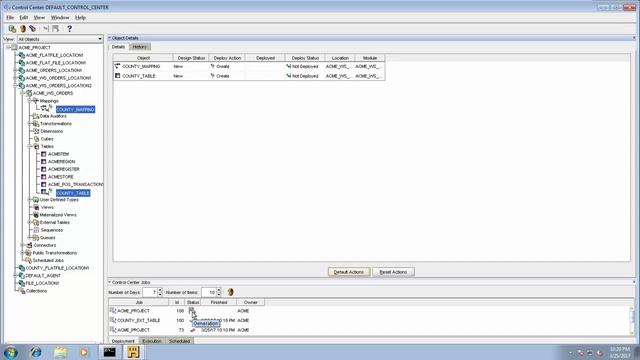The width and height of the screenshot is (640, 360).
Task: Sort by the Deploy Status column header
Action: click(x=305, y=58)
